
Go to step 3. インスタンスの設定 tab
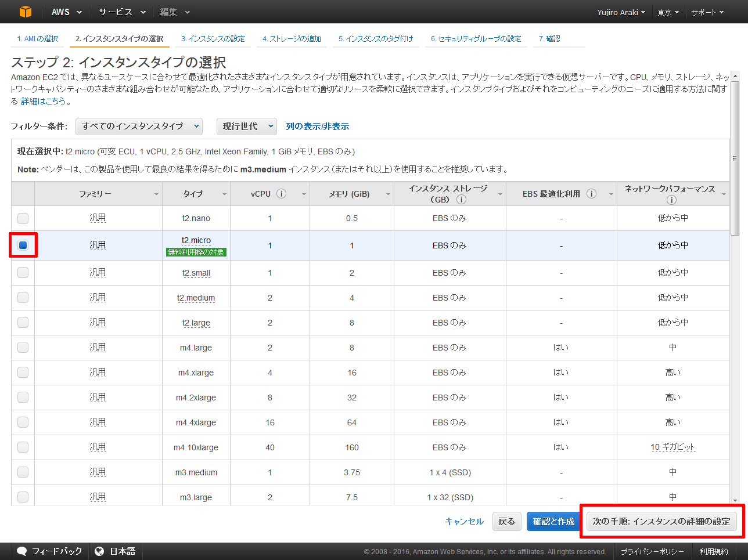[x=213, y=39]
